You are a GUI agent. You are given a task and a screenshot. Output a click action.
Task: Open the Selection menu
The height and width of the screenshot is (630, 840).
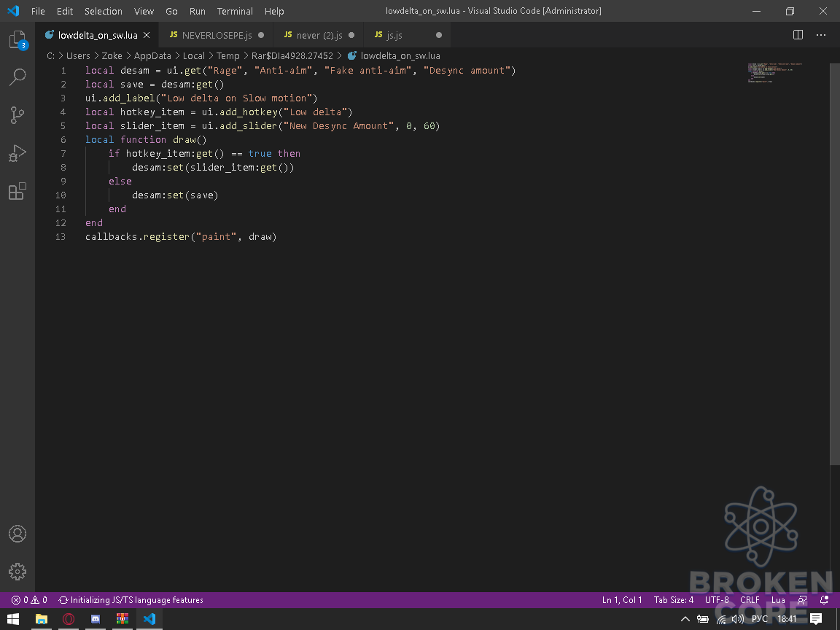(104, 11)
